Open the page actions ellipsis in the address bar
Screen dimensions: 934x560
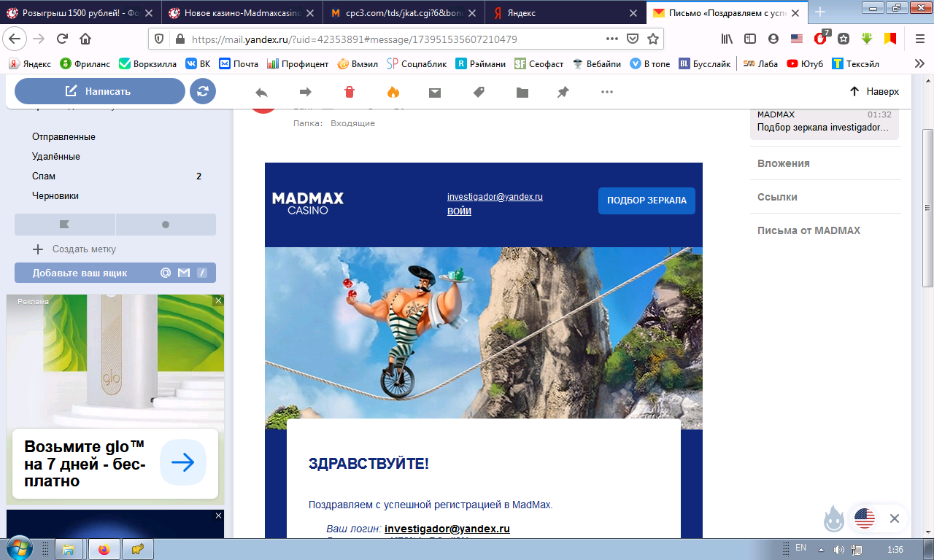[x=612, y=39]
